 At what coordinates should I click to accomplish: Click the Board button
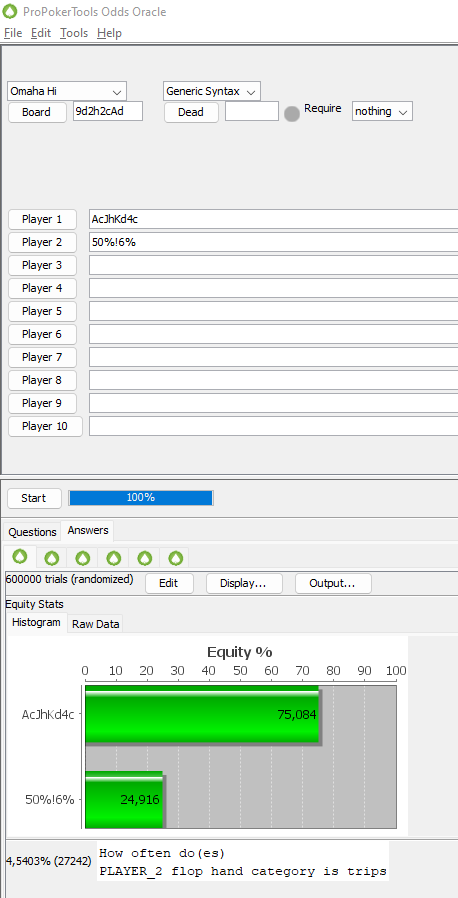36,112
